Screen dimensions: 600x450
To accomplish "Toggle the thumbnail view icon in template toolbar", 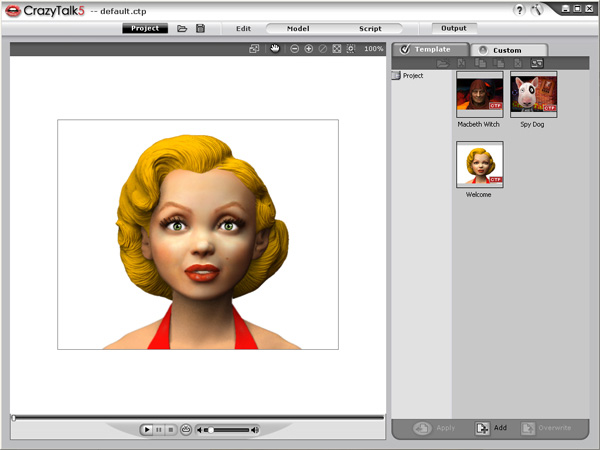I will pos(537,63).
